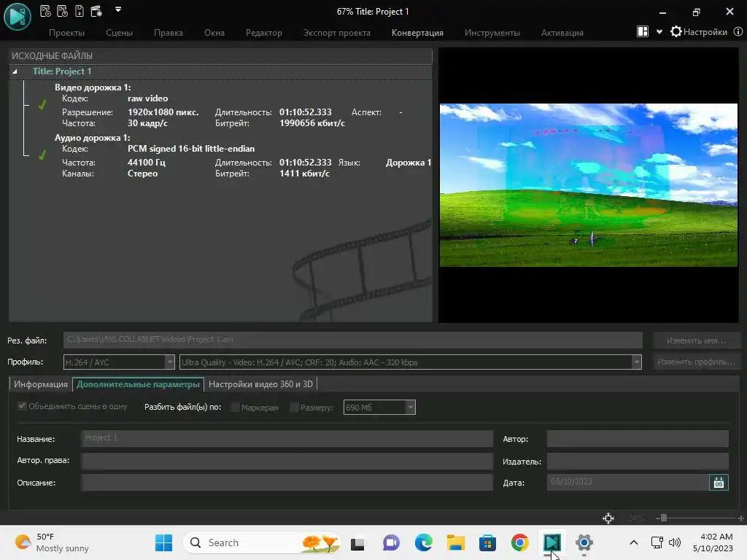Click the 1990656 кбит/с bitrate value
Viewport: 747px width, 560px height.
(x=312, y=123)
